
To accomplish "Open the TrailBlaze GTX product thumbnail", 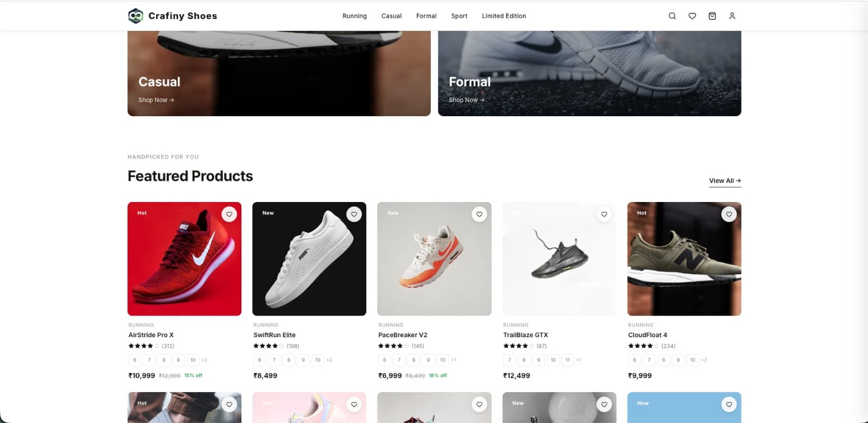I will (559, 259).
